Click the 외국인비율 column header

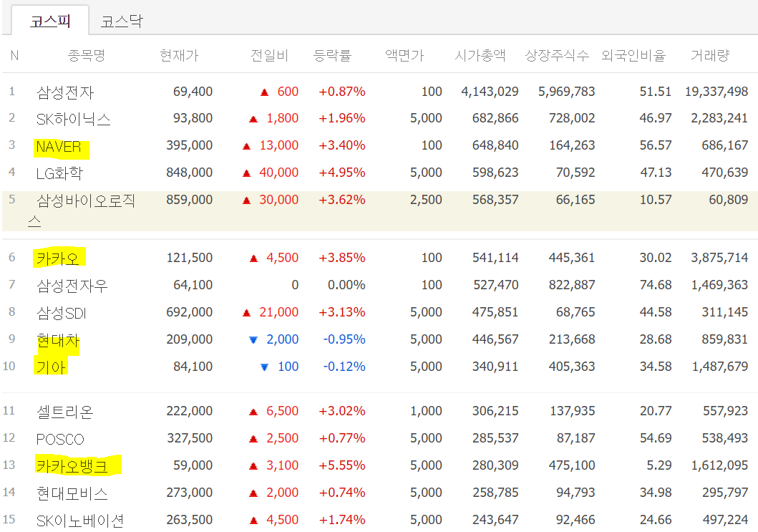point(633,56)
